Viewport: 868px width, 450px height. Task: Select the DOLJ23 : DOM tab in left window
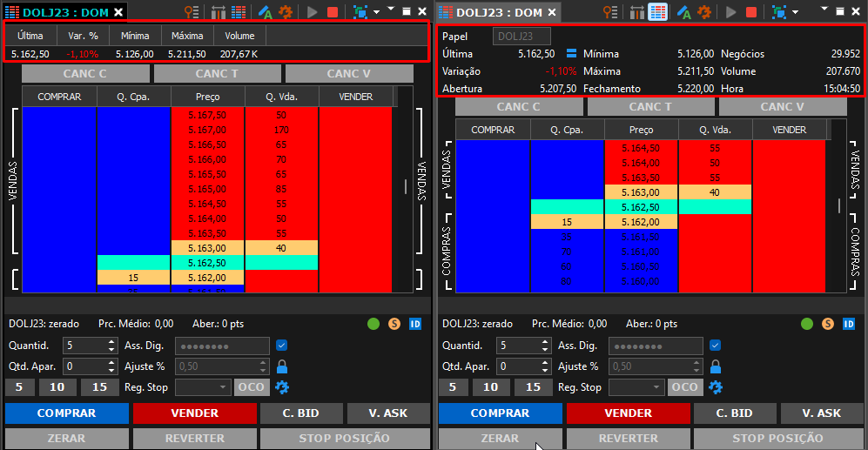click(64, 11)
